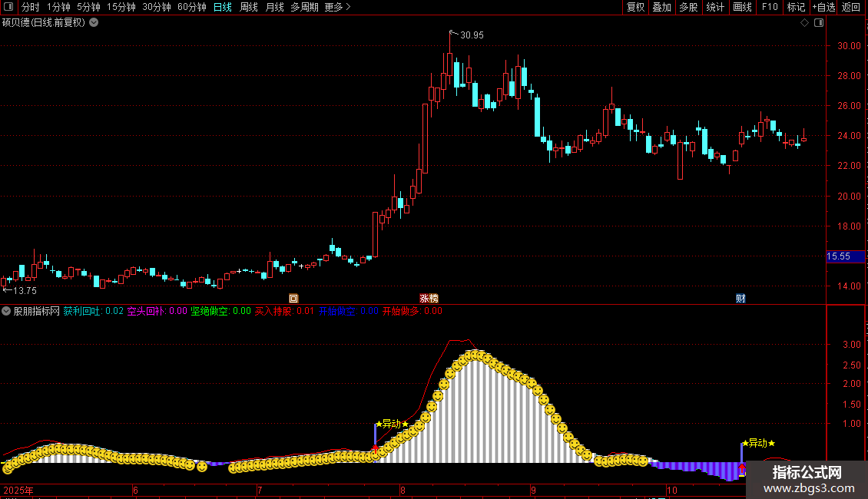
Task: Click month 8 on the time axis
Action: coord(403,491)
